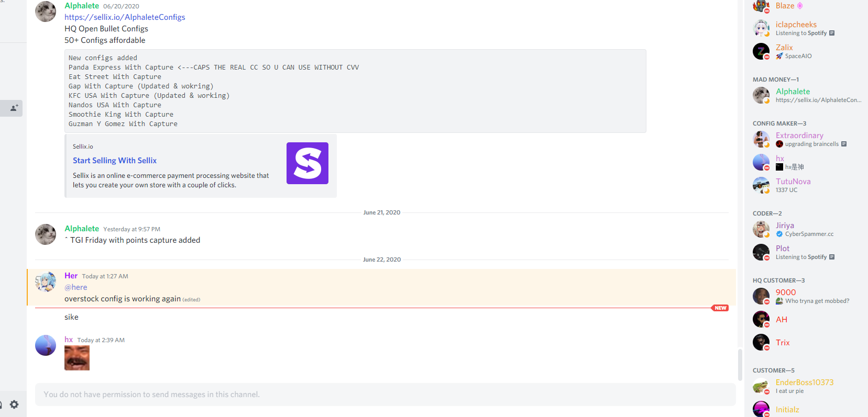Open the sellix.io/AlphaleteConfigs link in the message

[x=125, y=17]
